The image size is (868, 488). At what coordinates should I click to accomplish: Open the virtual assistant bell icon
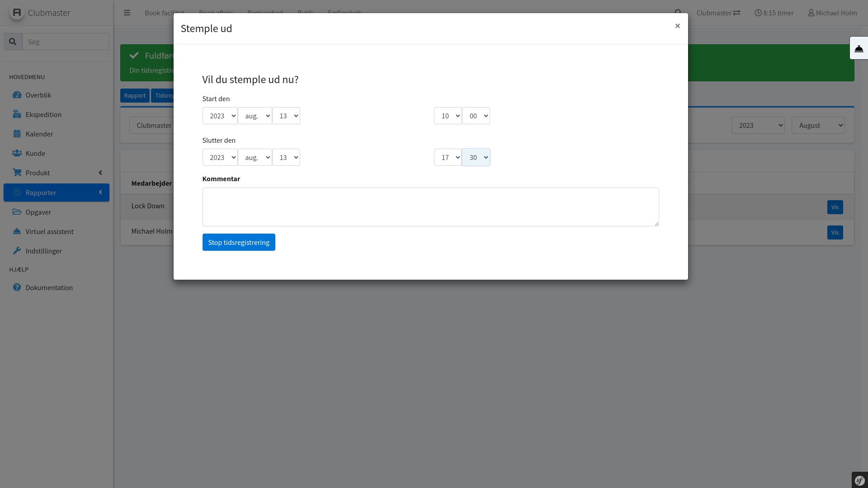tap(859, 48)
